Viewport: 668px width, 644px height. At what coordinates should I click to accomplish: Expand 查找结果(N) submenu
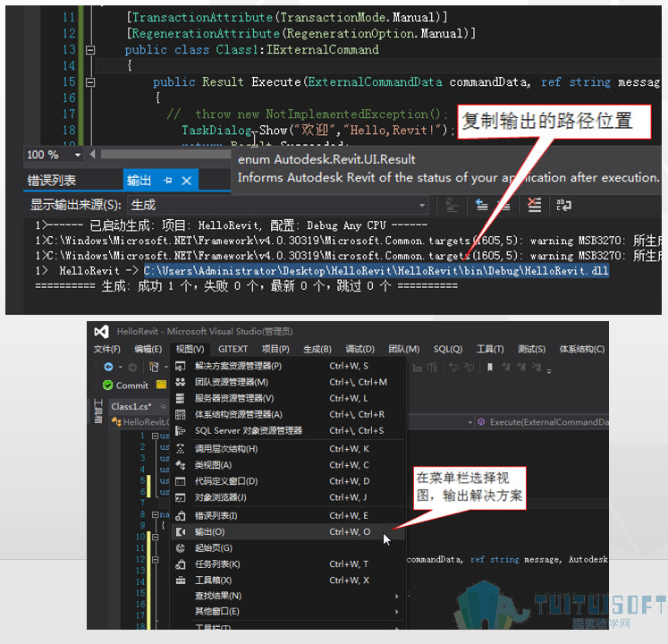click(x=288, y=596)
